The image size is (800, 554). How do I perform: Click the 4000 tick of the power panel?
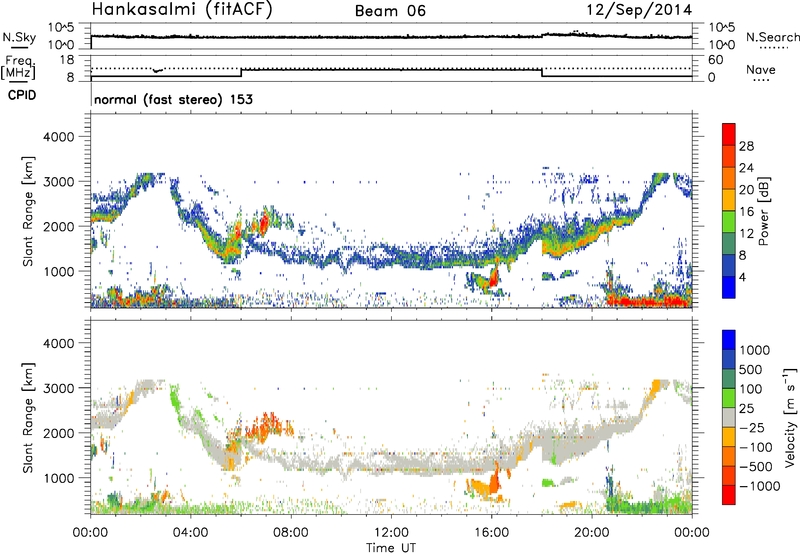coord(59,137)
